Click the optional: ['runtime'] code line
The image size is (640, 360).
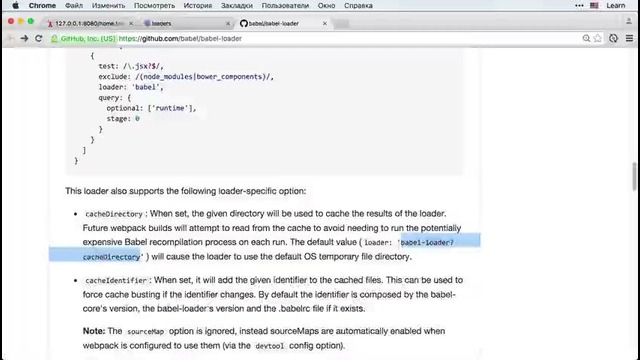(151, 108)
